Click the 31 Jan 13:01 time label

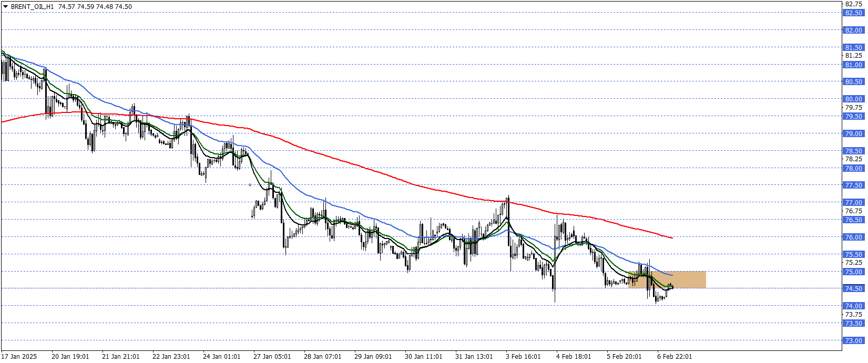(474, 356)
